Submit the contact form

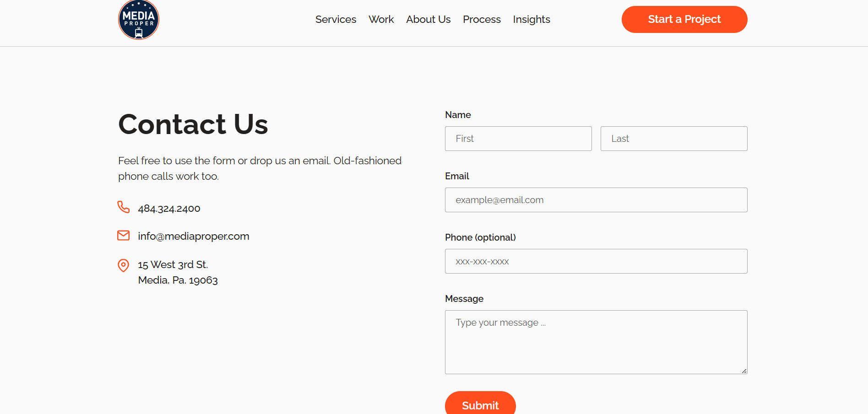click(480, 403)
